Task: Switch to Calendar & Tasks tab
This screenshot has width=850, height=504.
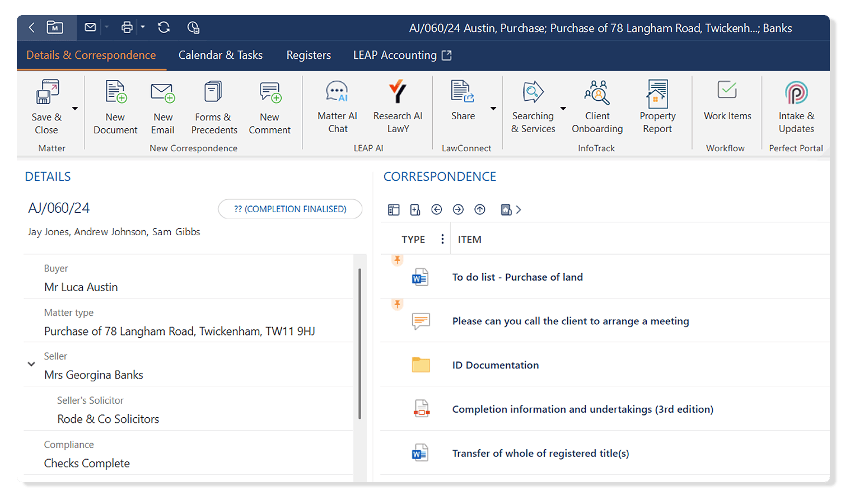Action: [x=221, y=55]
